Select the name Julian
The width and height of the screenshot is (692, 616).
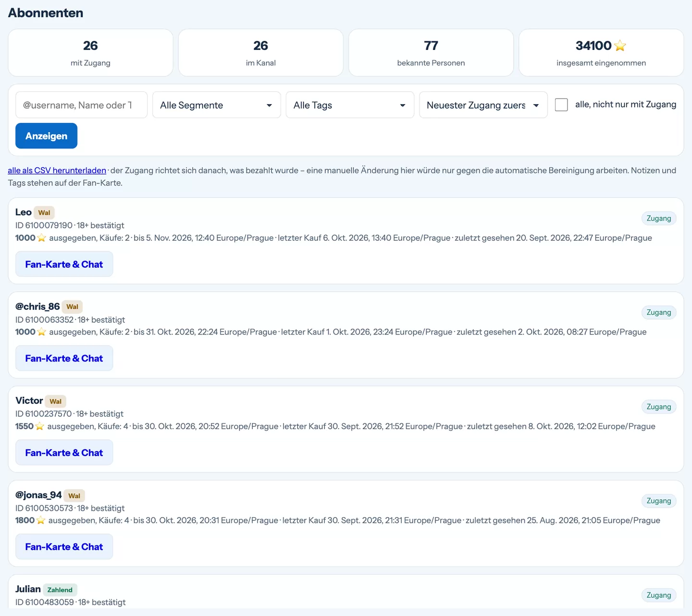coord(28,589)
